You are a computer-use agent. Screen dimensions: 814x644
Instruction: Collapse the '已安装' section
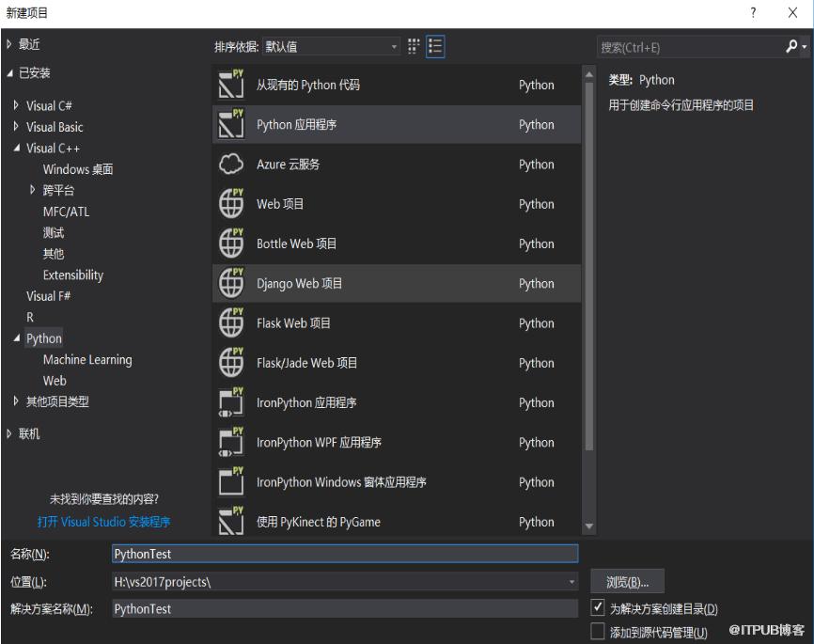pyautogui.click(x=9, y=73)
